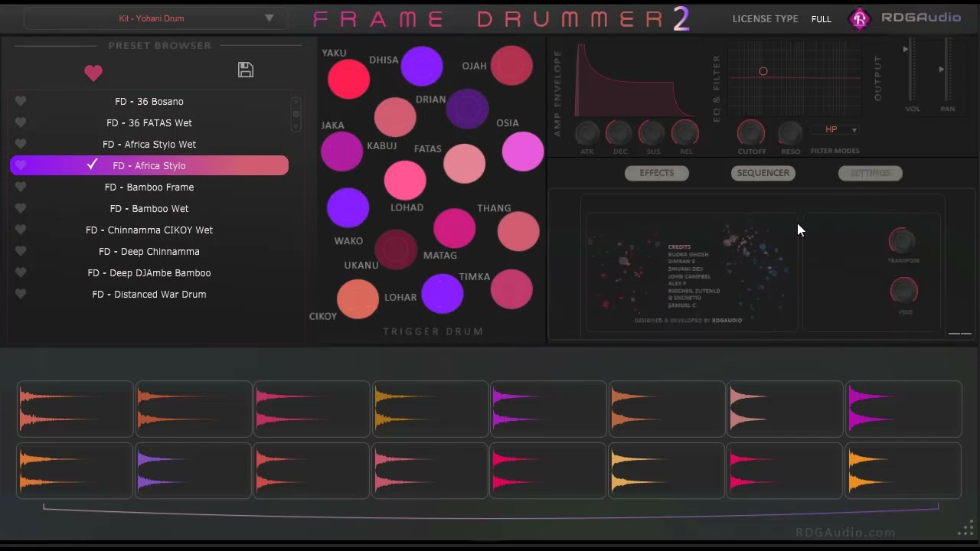Screen dimensions: 980x551
Task: Favorite the FD - Deep Chinnamma preset
Action: [x=21, y=251]
